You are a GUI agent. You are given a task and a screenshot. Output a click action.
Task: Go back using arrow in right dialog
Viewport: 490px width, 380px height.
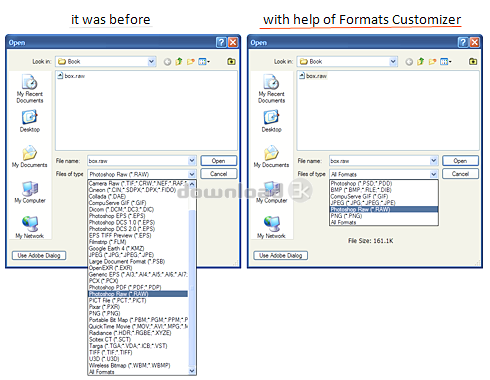click(409, 62)
